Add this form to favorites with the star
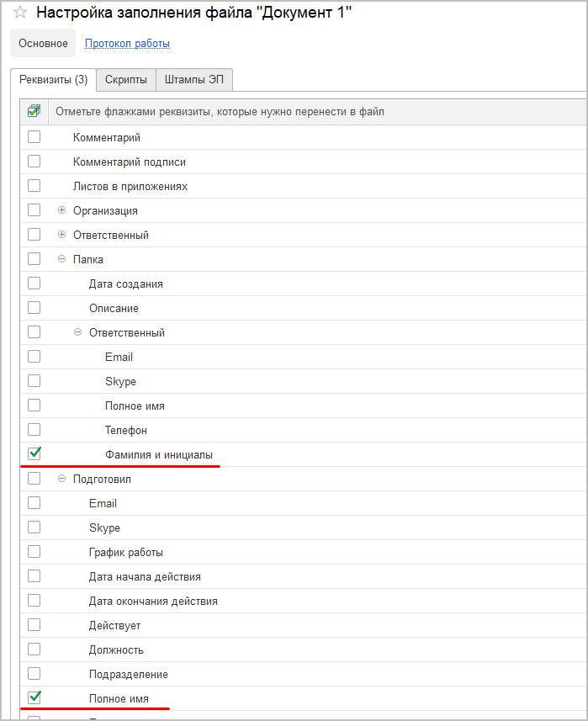Image resolution: width=588 pixels, height=721 pixels. coord(20,14)
